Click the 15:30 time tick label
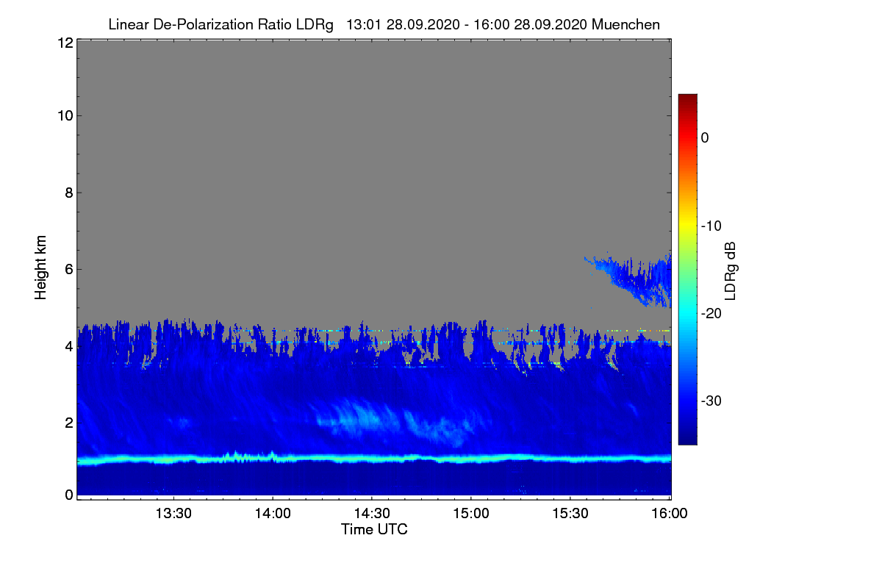Screen dimensions: 882x588 click(x=570, y=514)
